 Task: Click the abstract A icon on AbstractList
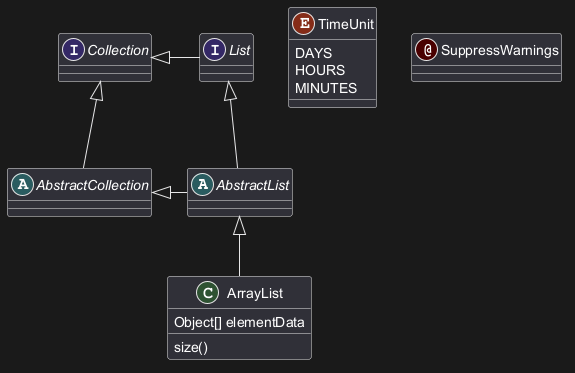202,184
